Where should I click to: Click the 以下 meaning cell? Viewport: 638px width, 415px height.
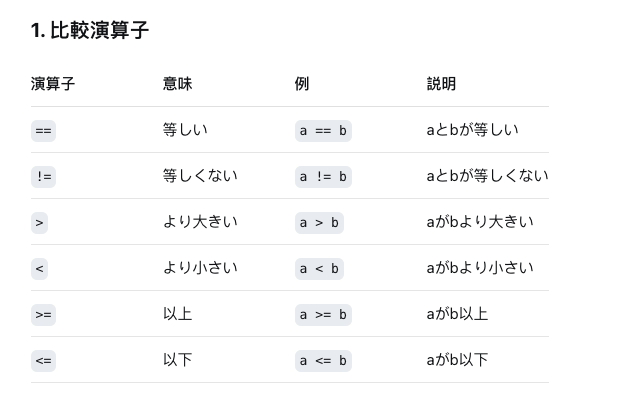pos(177,360)
